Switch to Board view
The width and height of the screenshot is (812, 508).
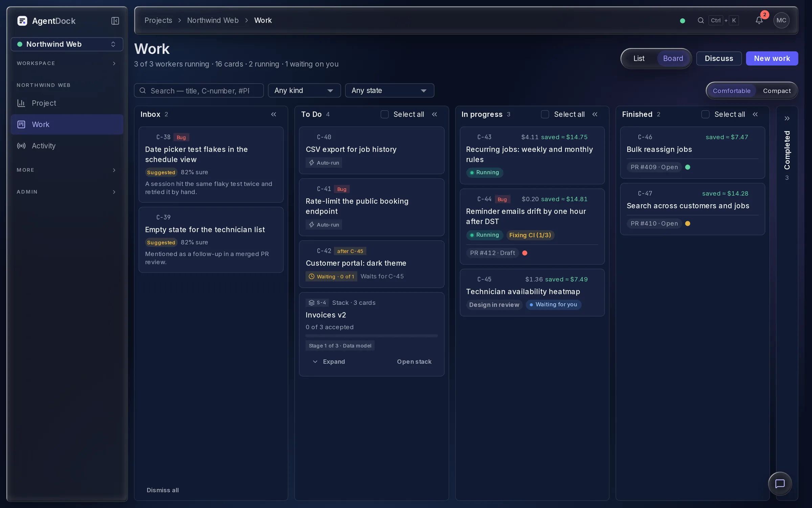pyautogui.click(x=673, y=59)
